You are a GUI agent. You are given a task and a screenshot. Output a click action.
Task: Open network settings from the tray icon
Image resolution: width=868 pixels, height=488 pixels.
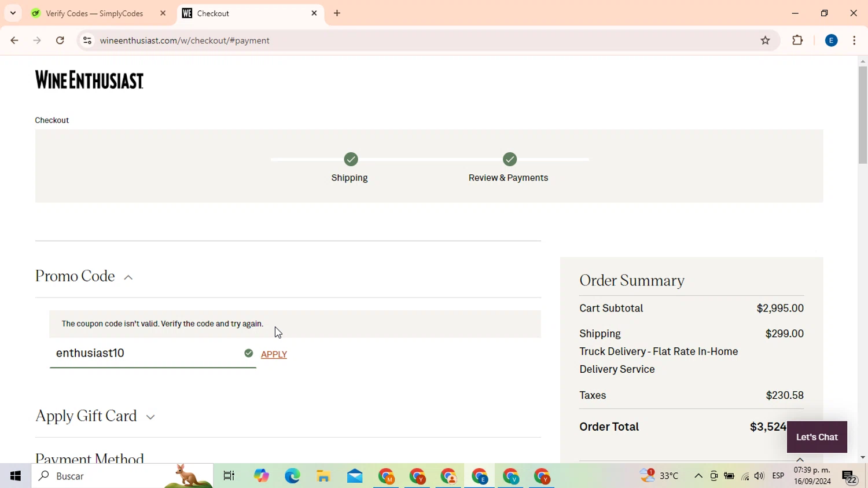coord(745,476)
